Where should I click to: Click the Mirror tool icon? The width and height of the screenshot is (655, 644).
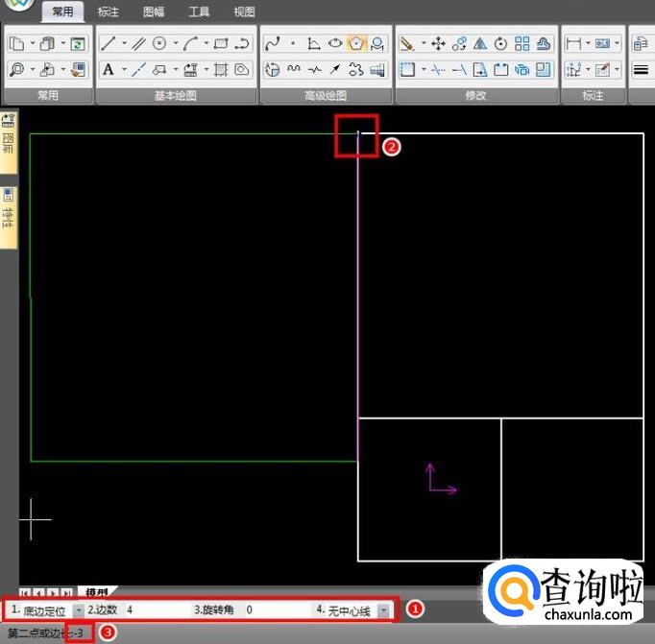(x=480, y=43)
